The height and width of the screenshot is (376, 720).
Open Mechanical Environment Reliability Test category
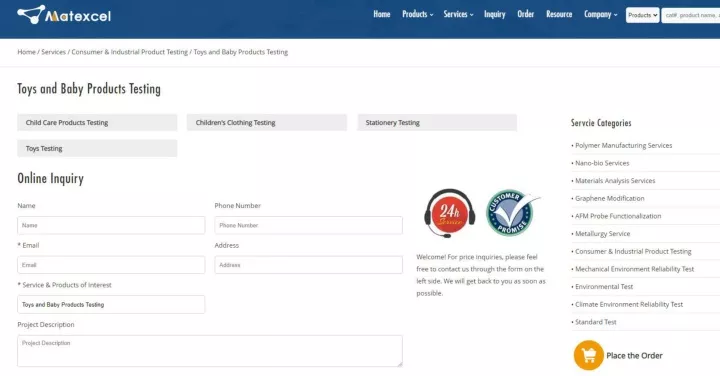pyautogui.click(x=634, y=269)
